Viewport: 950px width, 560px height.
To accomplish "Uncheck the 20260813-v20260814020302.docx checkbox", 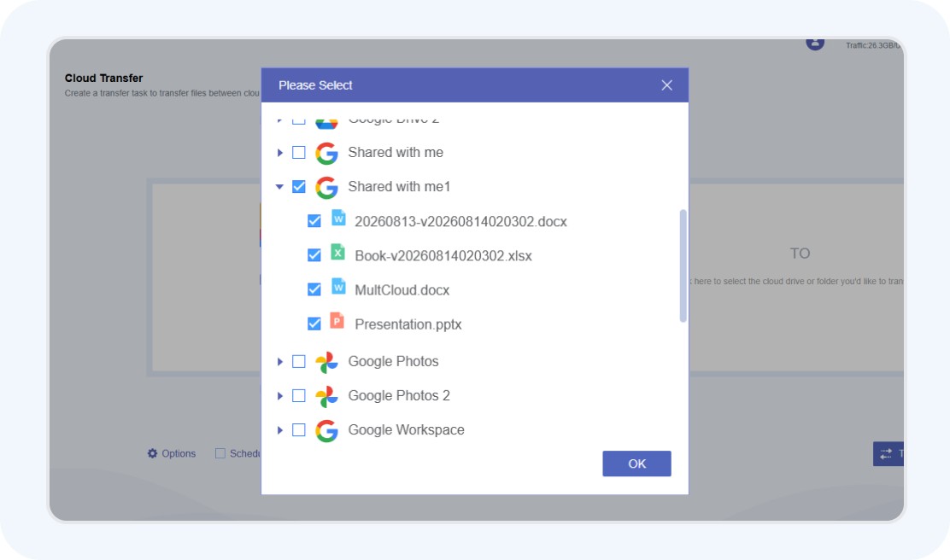I will coord(314,221).
